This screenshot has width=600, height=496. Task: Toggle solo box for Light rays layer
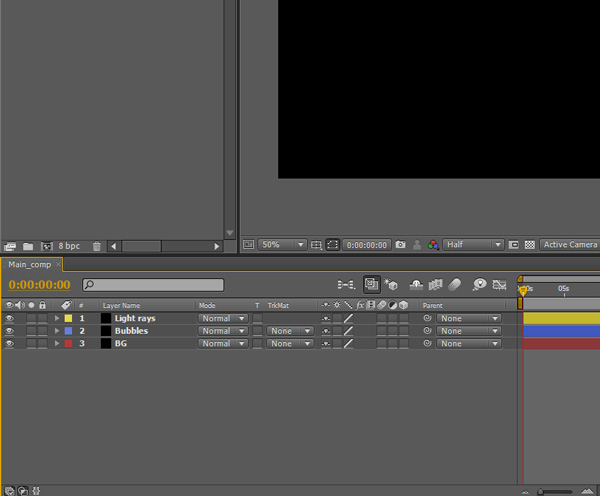pyautogui.click(x=31, y=318)
